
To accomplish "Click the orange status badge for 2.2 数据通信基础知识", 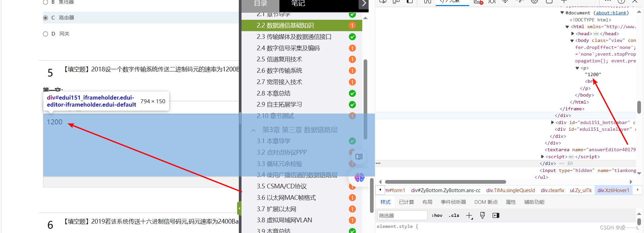I will [x=352, y=25].
